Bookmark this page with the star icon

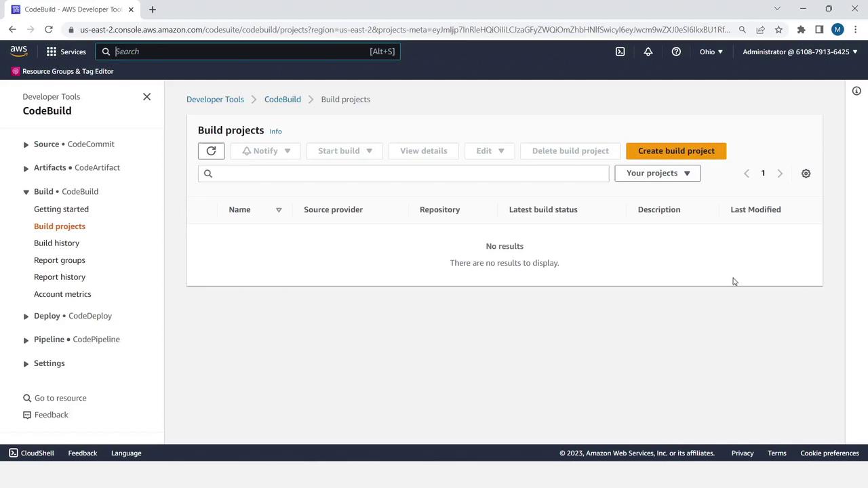778,29
